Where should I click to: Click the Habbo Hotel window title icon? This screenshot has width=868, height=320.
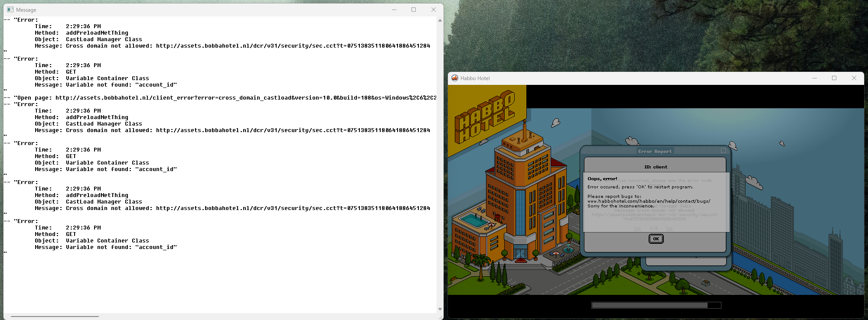coord(455,78)
